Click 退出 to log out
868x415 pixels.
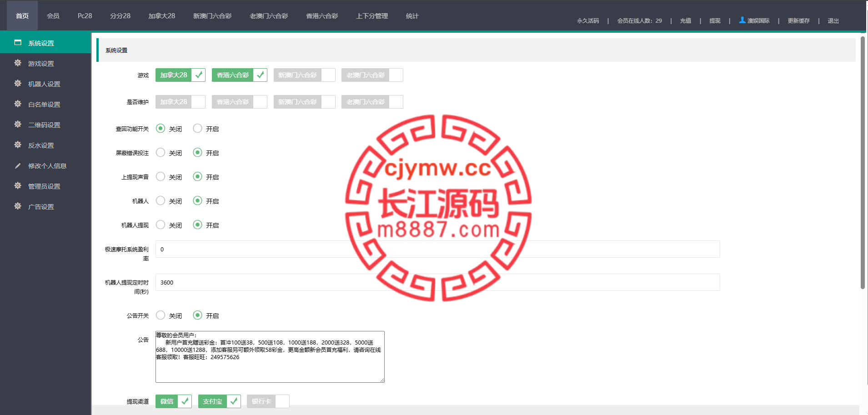pyautogui.click(x=833, y=21)
